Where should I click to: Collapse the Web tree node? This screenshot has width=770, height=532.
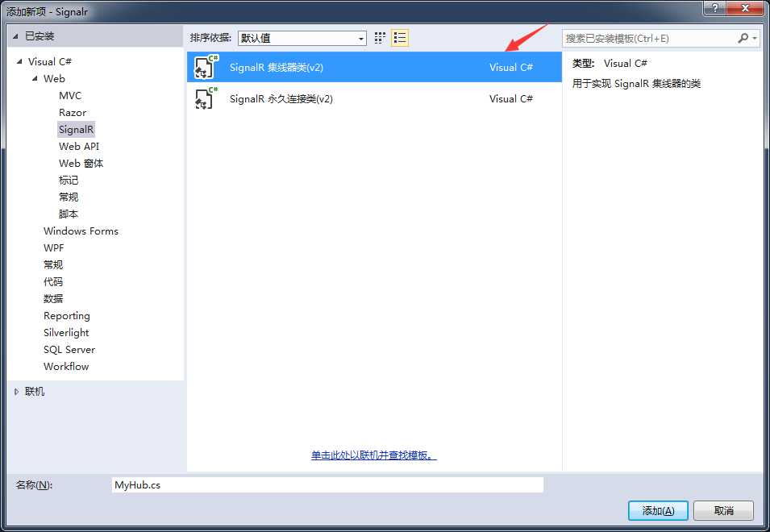point(35,78)
